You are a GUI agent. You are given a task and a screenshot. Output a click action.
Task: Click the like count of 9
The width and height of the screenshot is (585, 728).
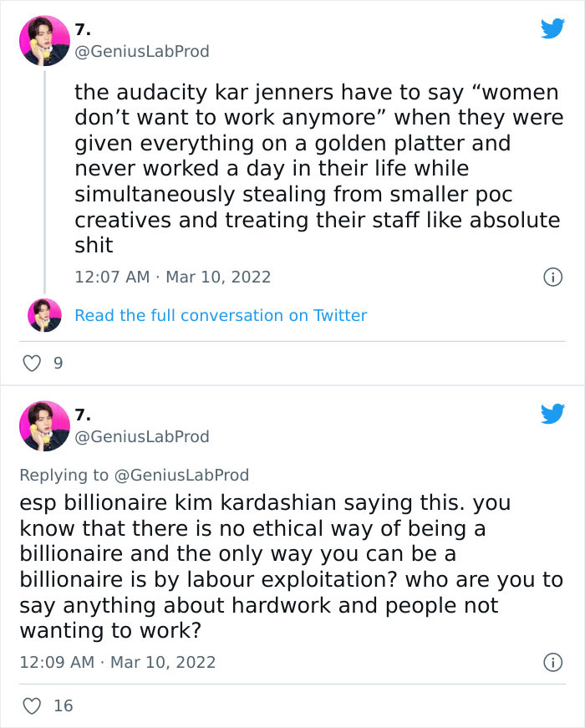[56, 362]
